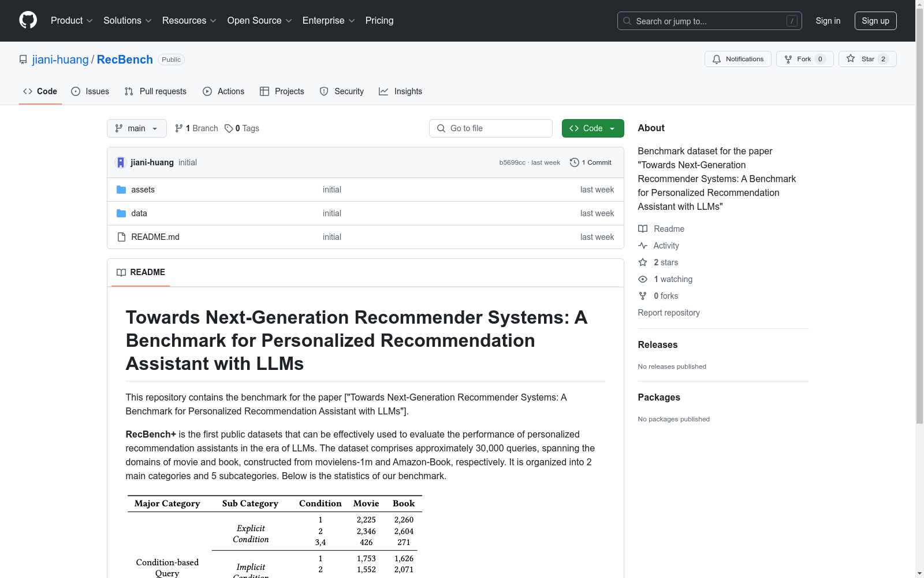The height and width of the screenshot is (578, 924).
Task: Click the GitHub logo icon
Action: pyautogui.click(x=28, y=20)
